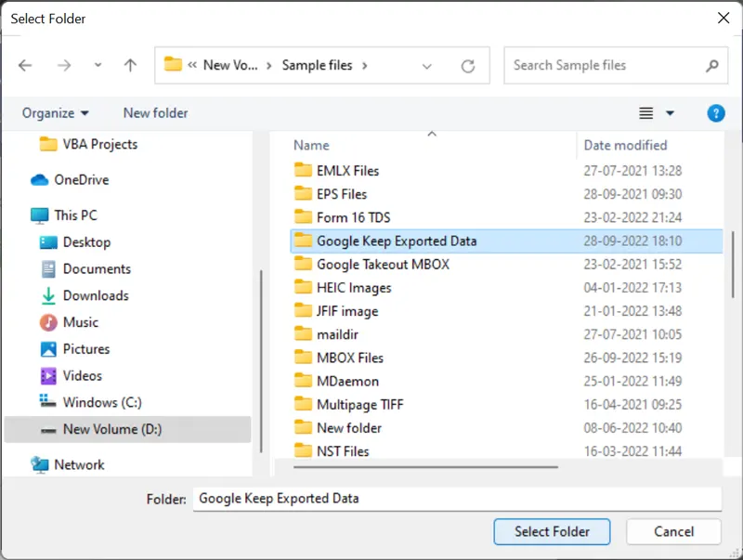Sort by the Date modified column header

coord(625,145)
